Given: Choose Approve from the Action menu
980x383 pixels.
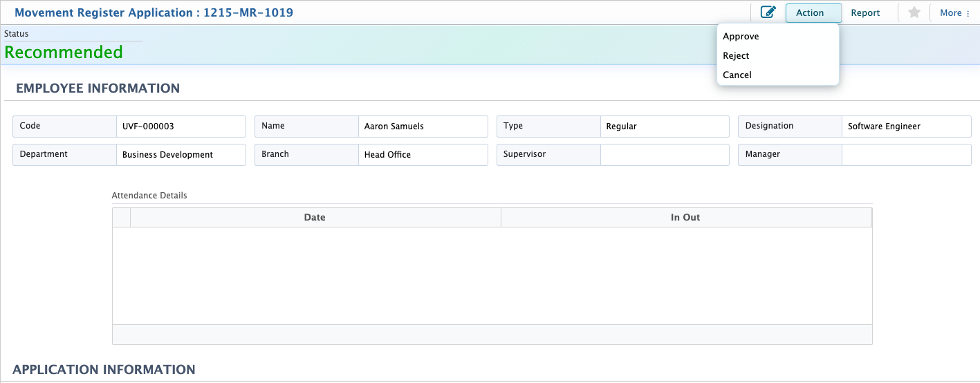Looking at the screenshot, I should [778, 37].
